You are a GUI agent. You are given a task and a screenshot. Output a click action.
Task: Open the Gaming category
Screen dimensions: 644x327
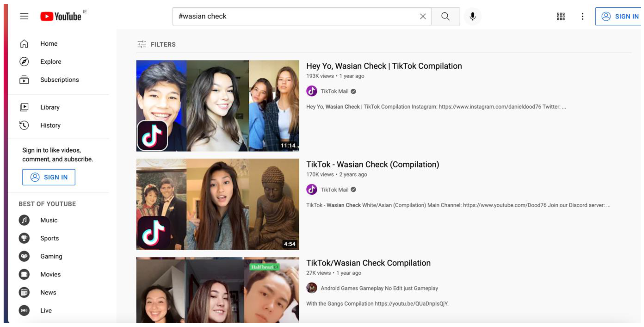[x=51, y=256]
